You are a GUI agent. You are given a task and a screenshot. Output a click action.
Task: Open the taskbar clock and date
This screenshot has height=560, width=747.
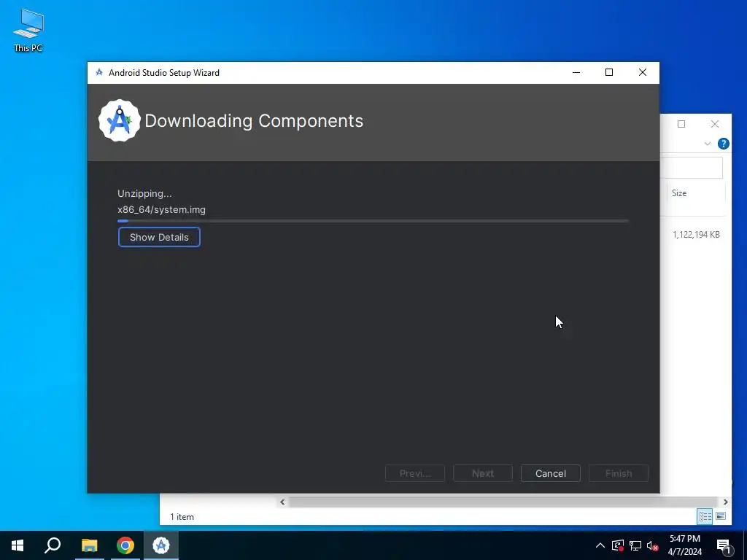pyautogui.click(x=684, y=545)
